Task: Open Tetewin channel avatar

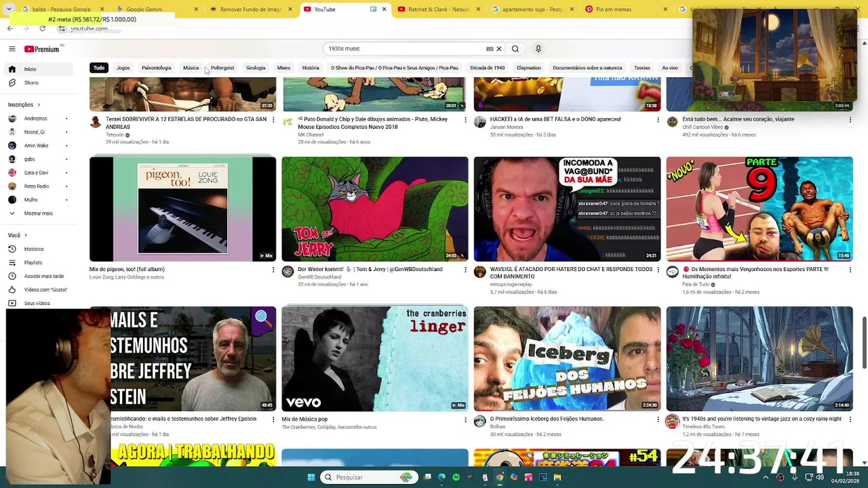Action: click(96, 122)
